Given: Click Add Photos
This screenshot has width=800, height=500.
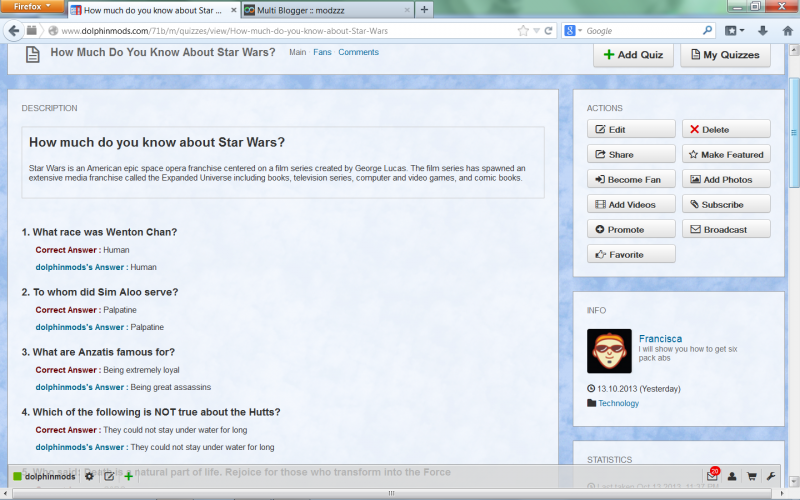Looking at the screenshot, I should click(x=726, y=179).
